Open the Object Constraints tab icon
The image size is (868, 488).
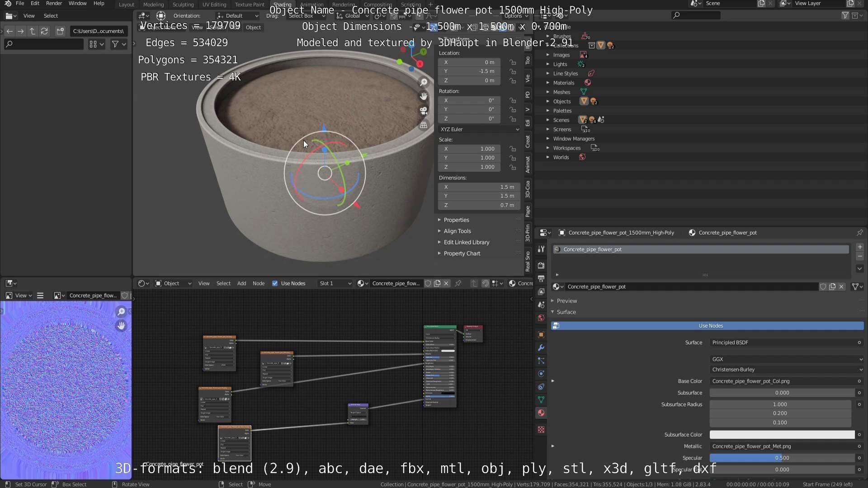coord(541,387)
